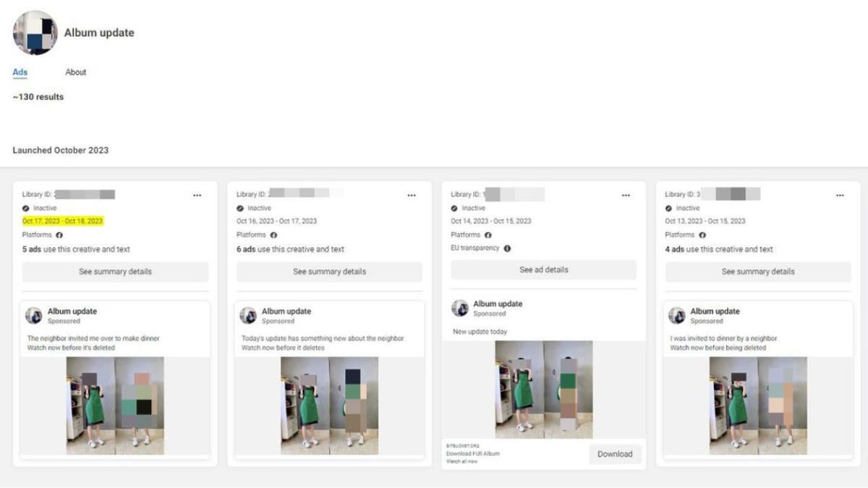
Task: Click the Facebook platform icon in the first card
Action: (x=59, y=235)
